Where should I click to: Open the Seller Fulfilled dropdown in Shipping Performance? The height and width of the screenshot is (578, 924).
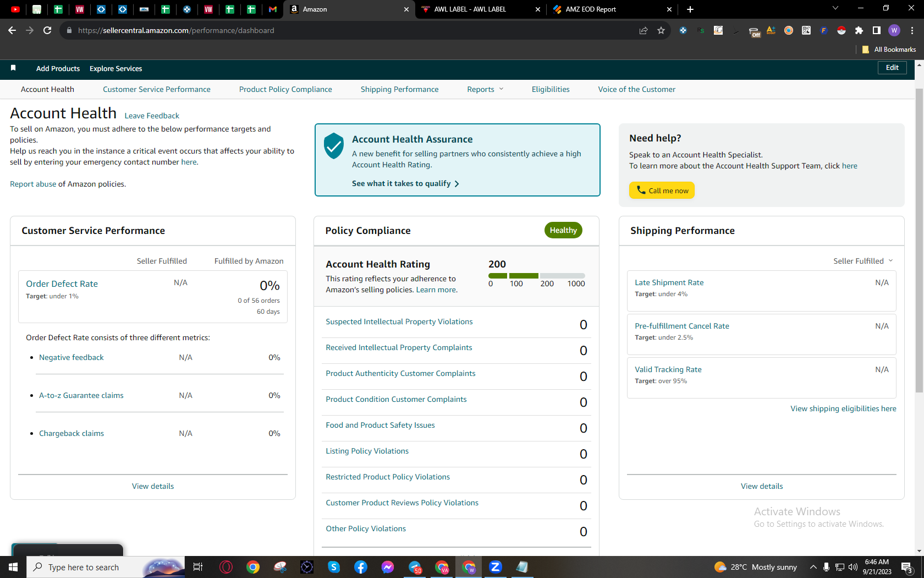863,261
